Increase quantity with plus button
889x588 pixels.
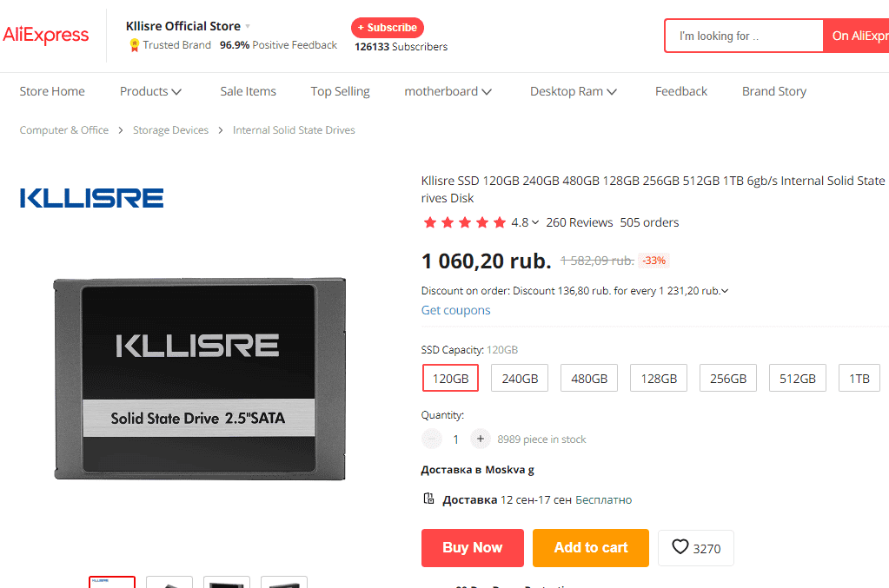[481, 439]
